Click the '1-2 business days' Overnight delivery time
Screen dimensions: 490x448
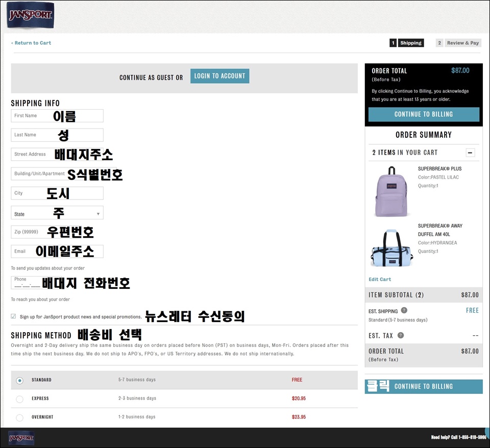137,417
